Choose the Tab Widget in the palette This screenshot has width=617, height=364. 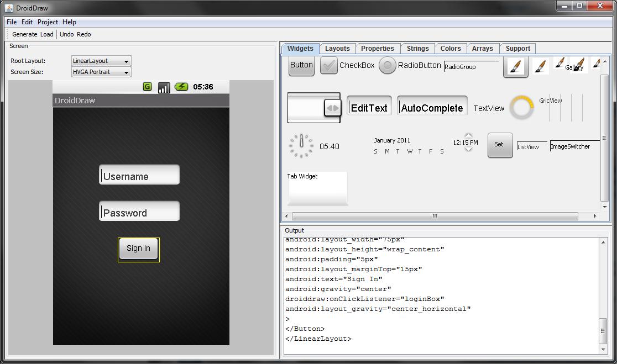click(317, 189)
